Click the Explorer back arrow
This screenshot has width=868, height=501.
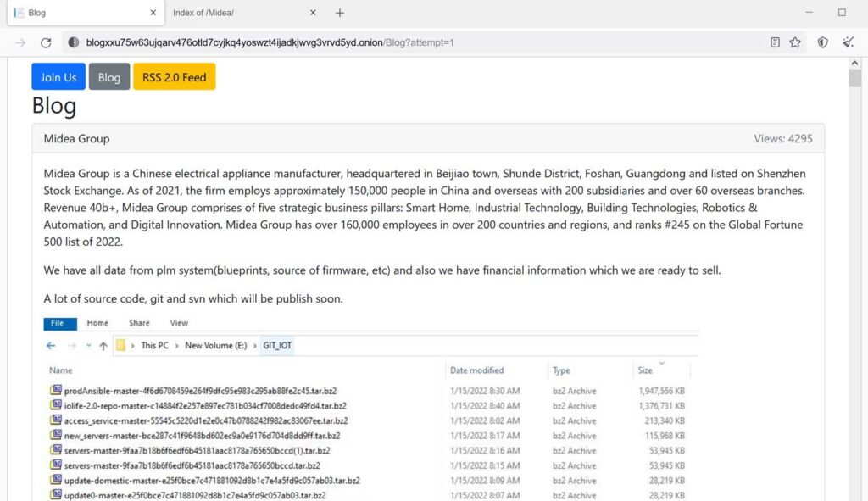51,345
